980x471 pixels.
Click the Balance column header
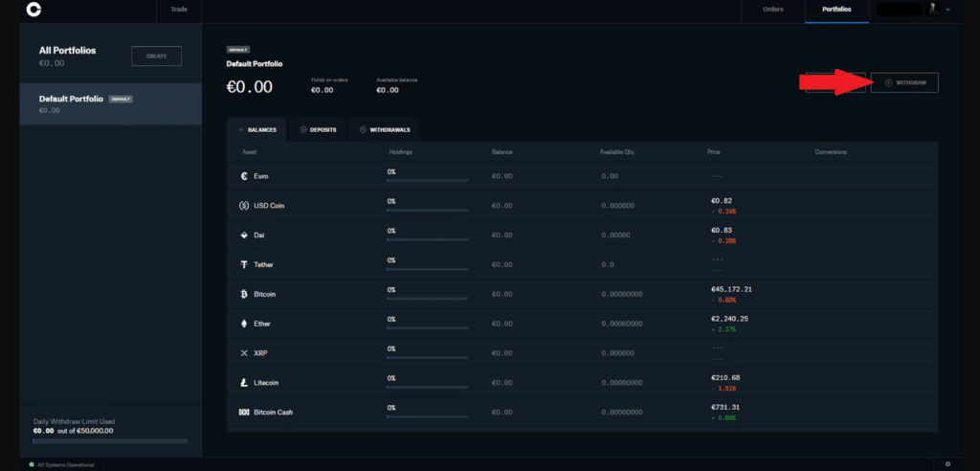tap(501, 152)
